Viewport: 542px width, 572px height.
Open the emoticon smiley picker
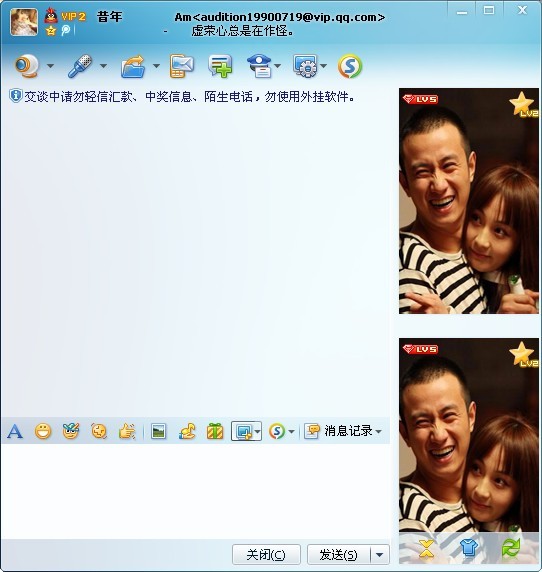coord(43,431)
